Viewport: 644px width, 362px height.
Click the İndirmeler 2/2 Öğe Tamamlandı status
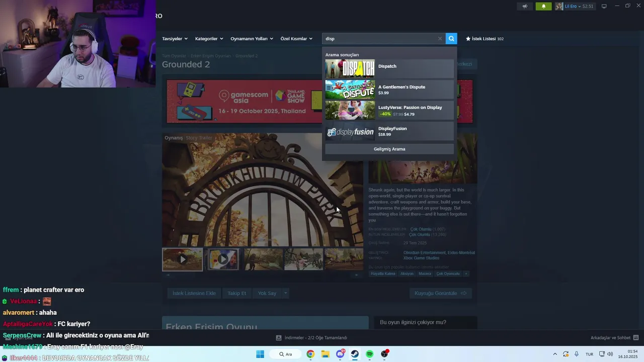click(x=315, y=338)
